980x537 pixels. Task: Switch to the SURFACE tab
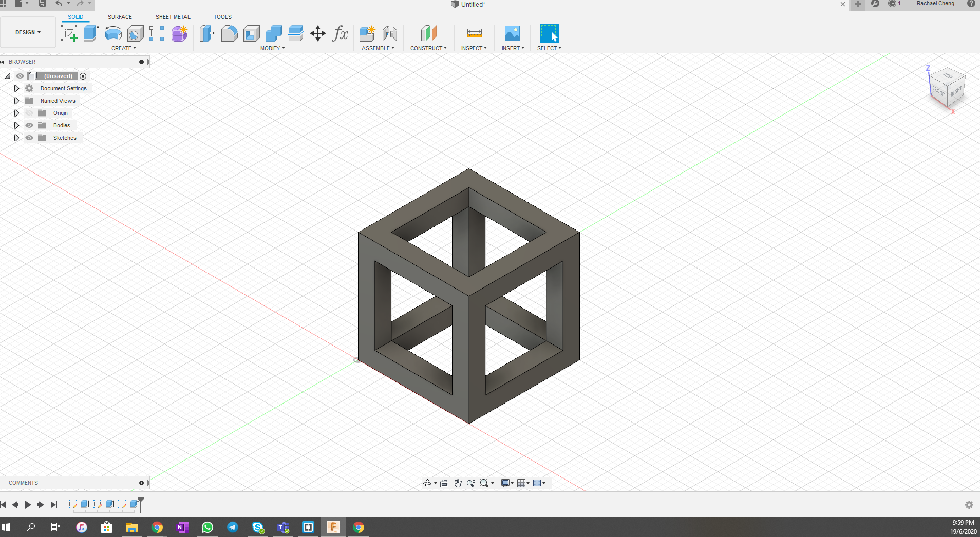coord(120,17)
